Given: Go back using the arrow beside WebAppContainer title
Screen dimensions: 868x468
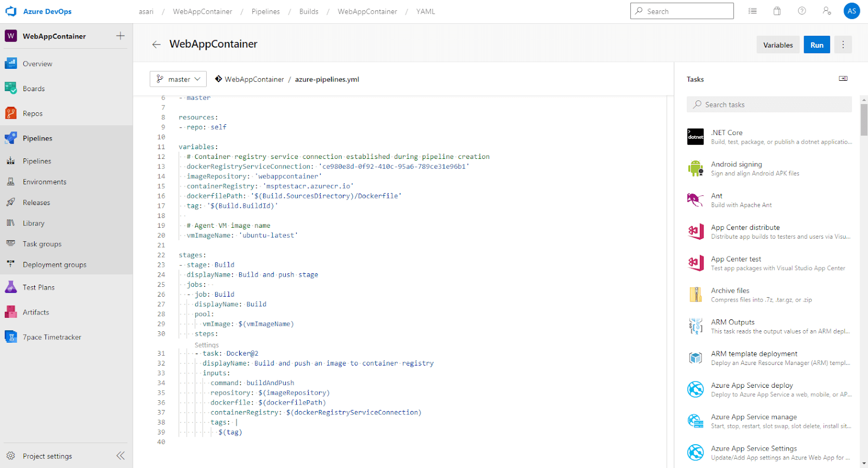Looking at the screenshot, I should (156, 44).
